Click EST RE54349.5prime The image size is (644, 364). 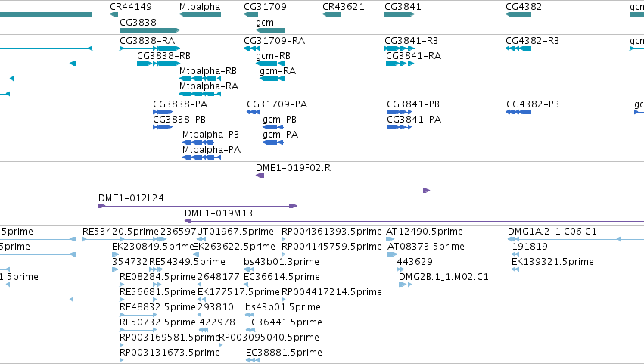187,262
